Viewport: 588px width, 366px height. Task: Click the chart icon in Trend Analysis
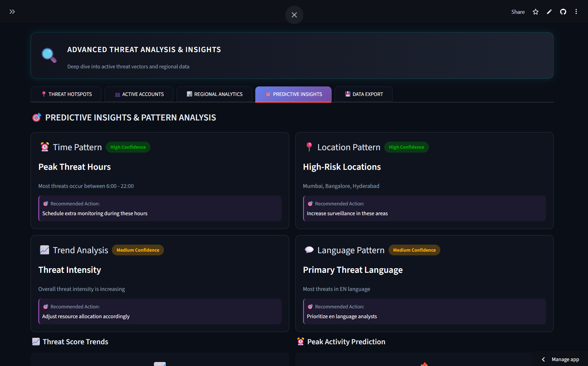pos(44,250)
